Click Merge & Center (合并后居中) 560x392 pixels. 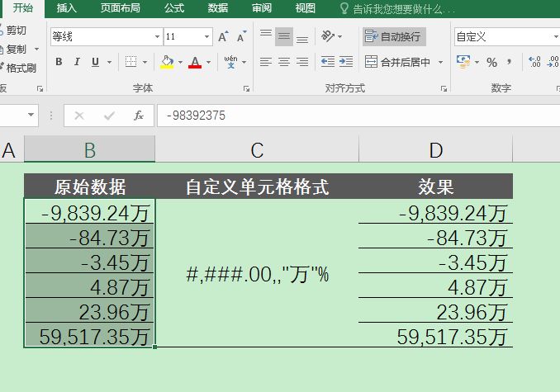397,63
